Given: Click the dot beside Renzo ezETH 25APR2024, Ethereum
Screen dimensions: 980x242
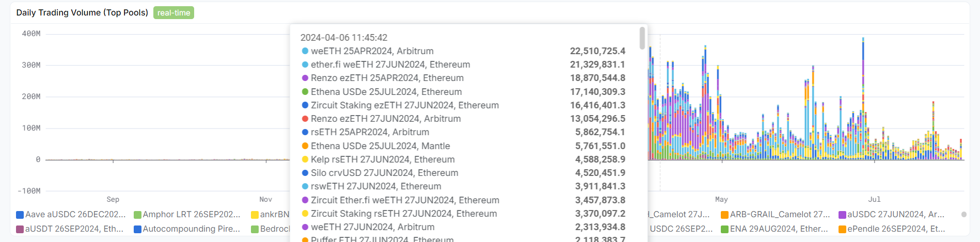Looking at the screenshot, I should (x=305, y=78).
